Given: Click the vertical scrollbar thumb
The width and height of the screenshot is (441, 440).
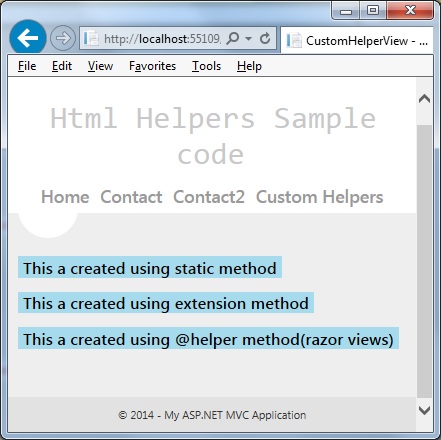Looking at the screenshot, I should pyautogui.click(x=424, y=261).
